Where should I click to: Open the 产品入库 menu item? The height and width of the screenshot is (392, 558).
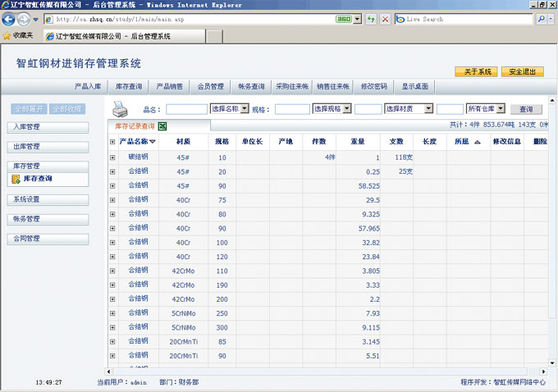(x=87, y=86)
